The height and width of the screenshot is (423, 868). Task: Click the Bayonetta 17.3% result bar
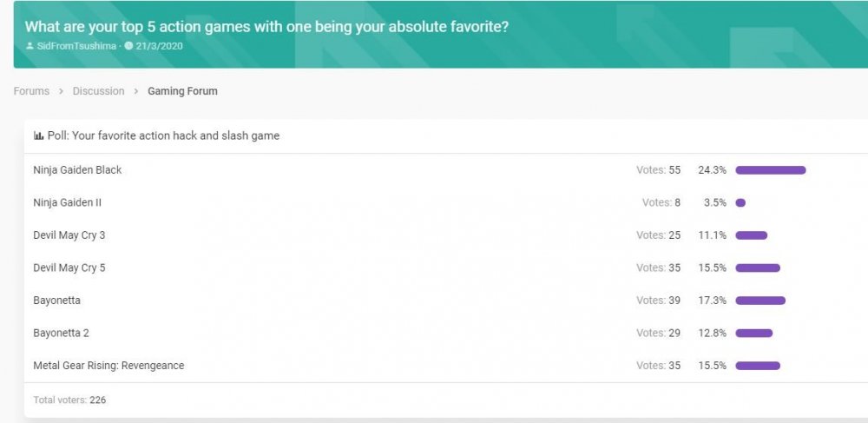(x=760, y=301)
